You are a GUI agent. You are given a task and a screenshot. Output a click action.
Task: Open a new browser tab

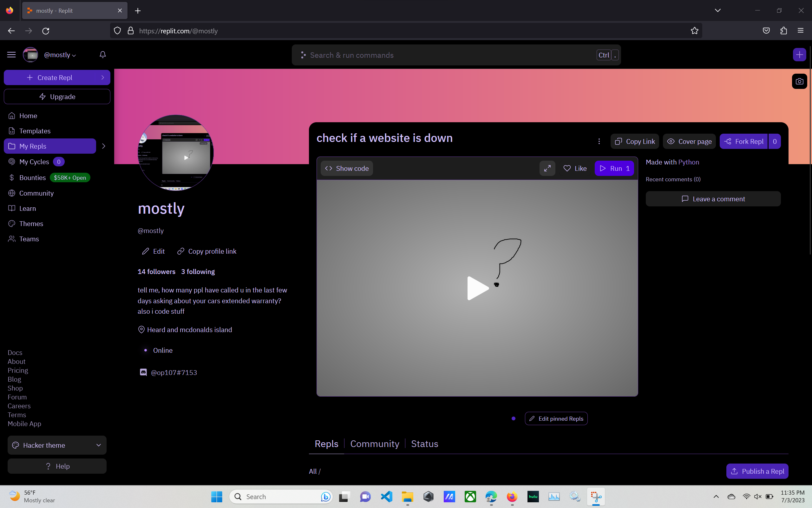138,11
